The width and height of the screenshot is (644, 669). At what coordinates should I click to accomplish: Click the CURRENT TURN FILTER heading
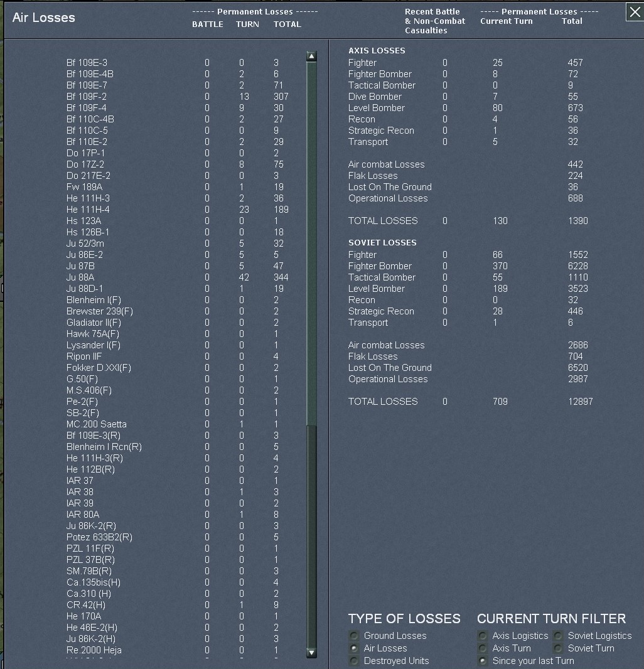[x=551, y=619]
